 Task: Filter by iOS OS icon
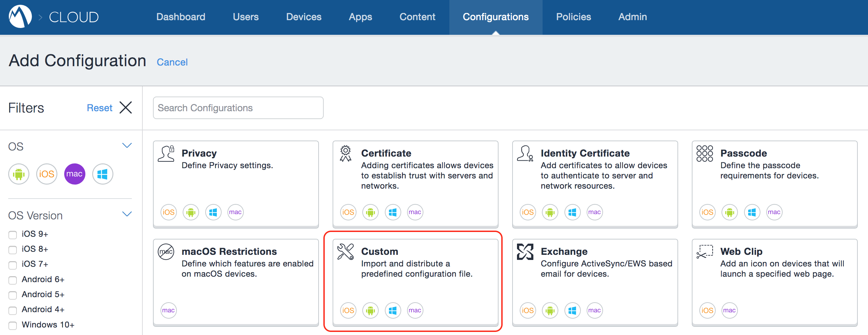coord(47,174)
